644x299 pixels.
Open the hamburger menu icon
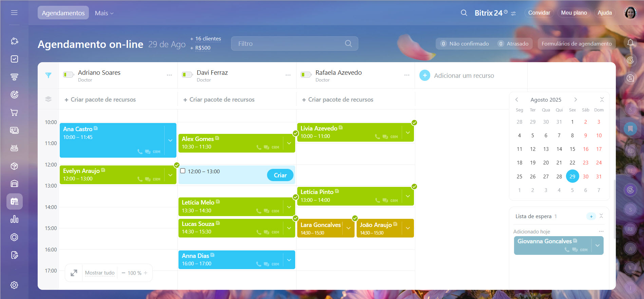click(x=14, y=13)
